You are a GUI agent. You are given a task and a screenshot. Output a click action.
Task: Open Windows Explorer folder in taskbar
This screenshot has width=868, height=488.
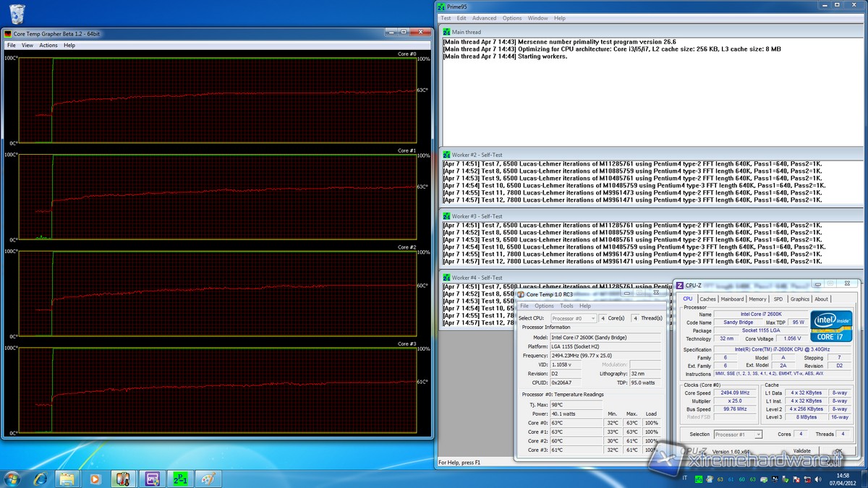(67, 478)
